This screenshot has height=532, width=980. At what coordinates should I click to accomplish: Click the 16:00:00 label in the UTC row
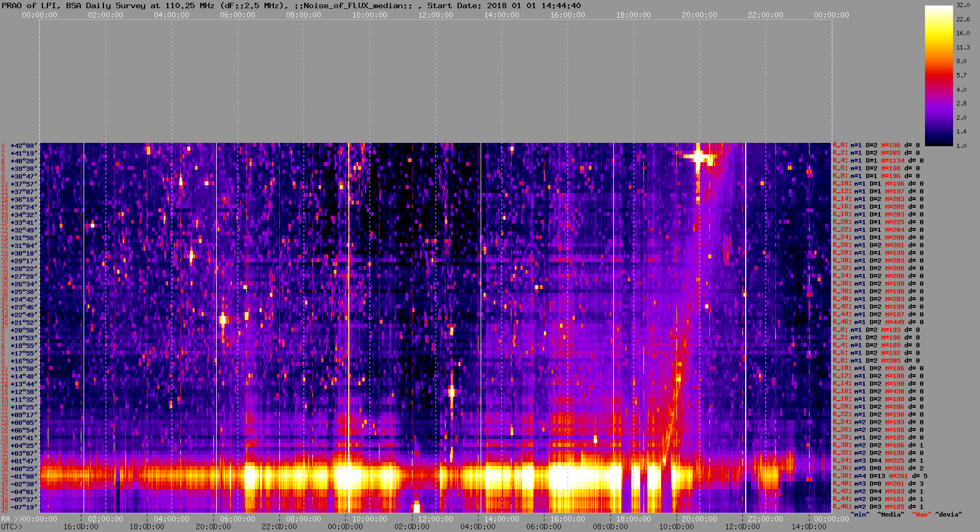81,527
